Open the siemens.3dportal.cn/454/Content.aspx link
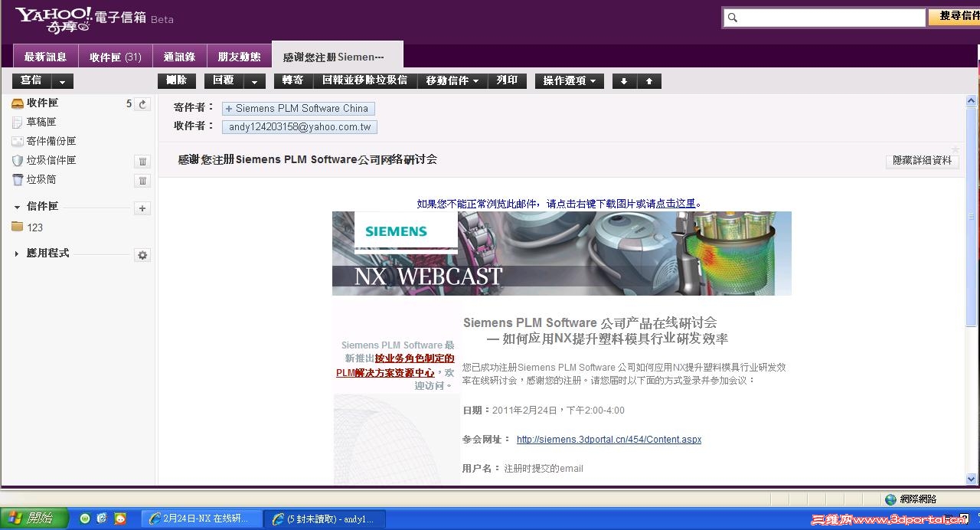 tap(609, 440)
